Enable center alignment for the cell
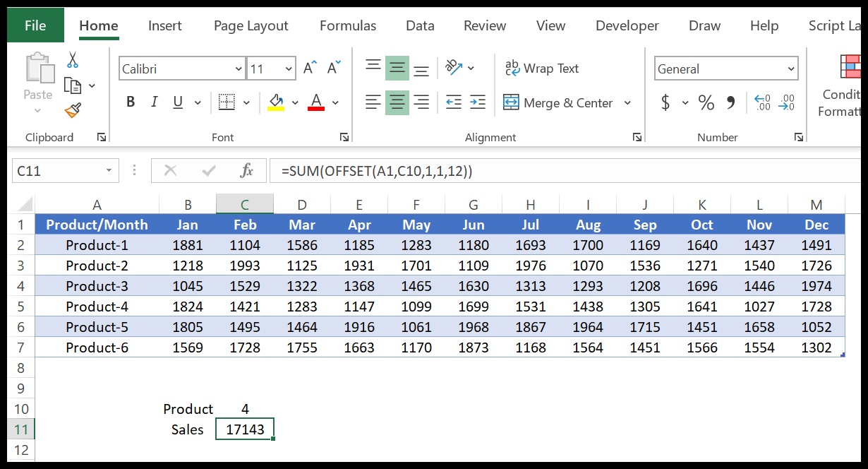The image size is (868, 469). click(x=397, y=102)
